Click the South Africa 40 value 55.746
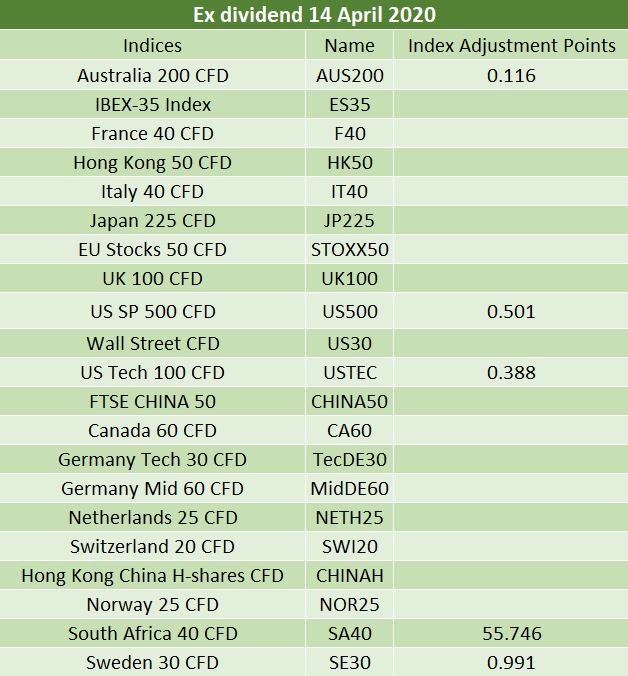Image resolution: width=628 pixels, height=676 pixels. (x=512, y=633)
